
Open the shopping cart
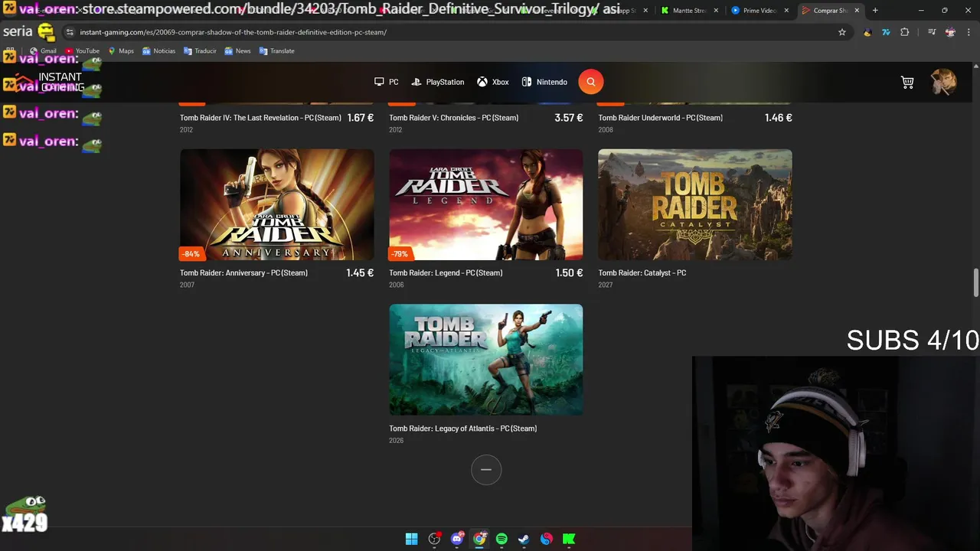(907, 82)
